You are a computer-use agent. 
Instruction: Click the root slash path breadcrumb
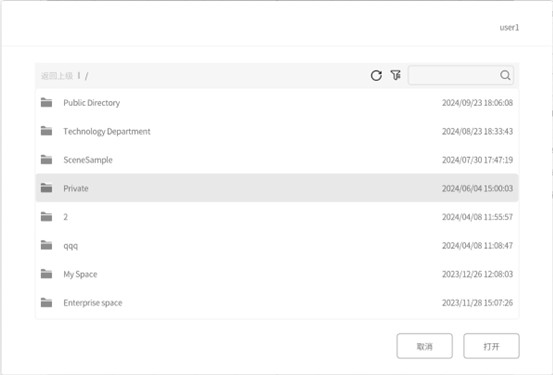86,76
